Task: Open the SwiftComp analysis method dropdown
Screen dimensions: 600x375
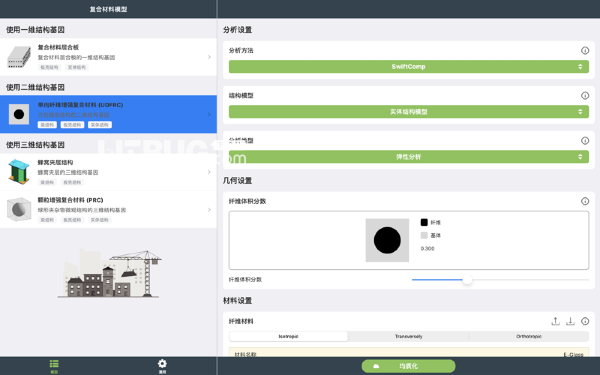Action: (409, 67)
